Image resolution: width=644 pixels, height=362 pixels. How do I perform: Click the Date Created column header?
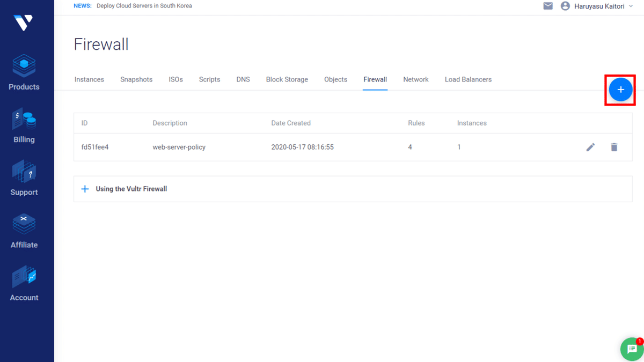[x=291, y=123]
